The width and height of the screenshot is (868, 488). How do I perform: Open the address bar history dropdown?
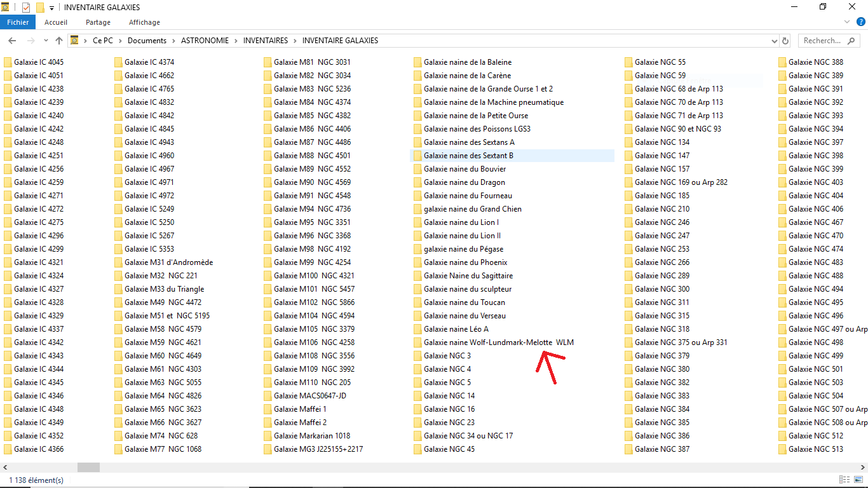point(774,41)
